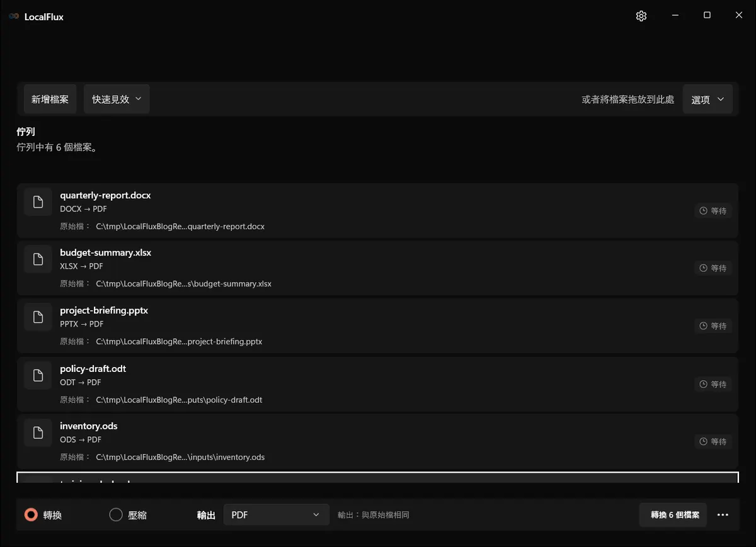This screenshot has width=756, height=547.
Task: Select file name quarterly-report.docx
Action: (x=105, y=195)
